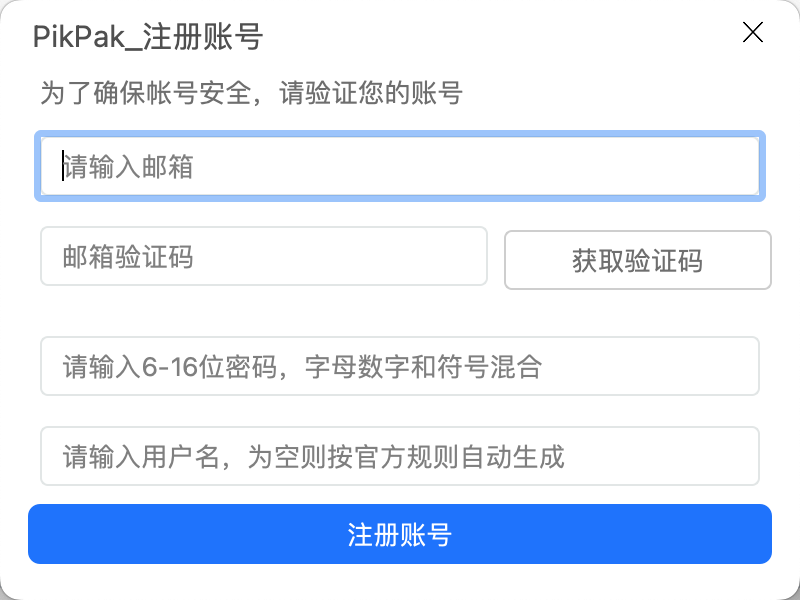Viewport: 800px width, 600px height.
Task: Dismiss the registration window via X
Action: click(x=752, y=32)
